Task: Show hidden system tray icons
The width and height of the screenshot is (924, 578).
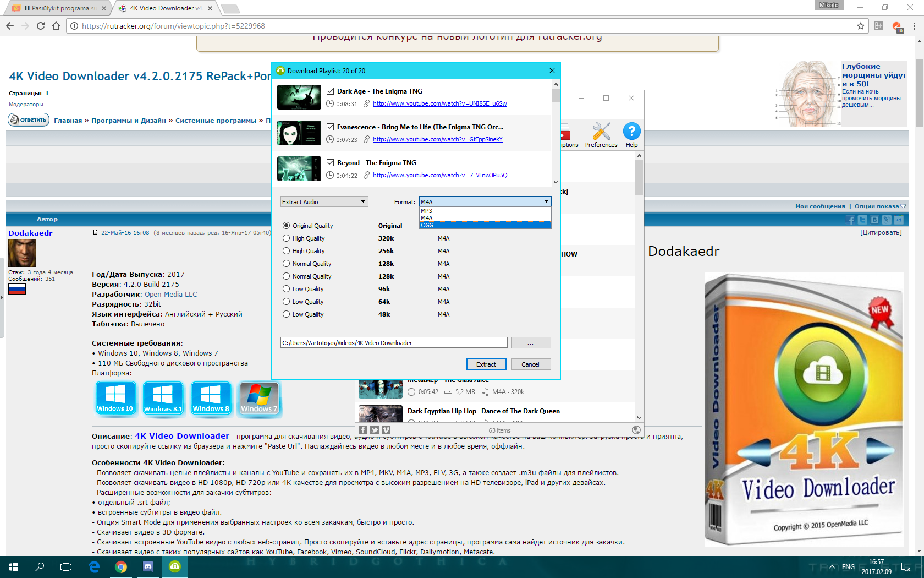Action: point(832,567)
